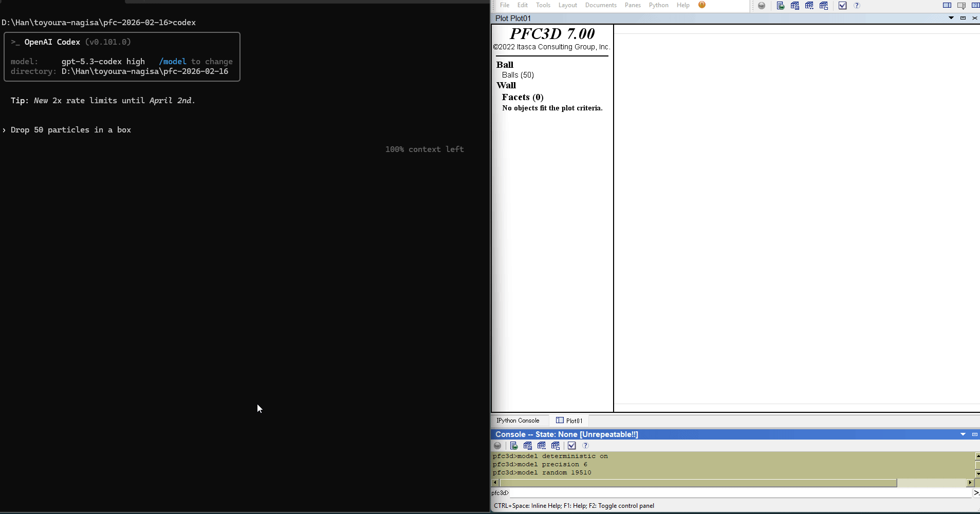The height and width of the screenshot is (514, 980).
Task: Select the Facets (0) legend entry
Action: pyautogui.click(x=523, y=97)
